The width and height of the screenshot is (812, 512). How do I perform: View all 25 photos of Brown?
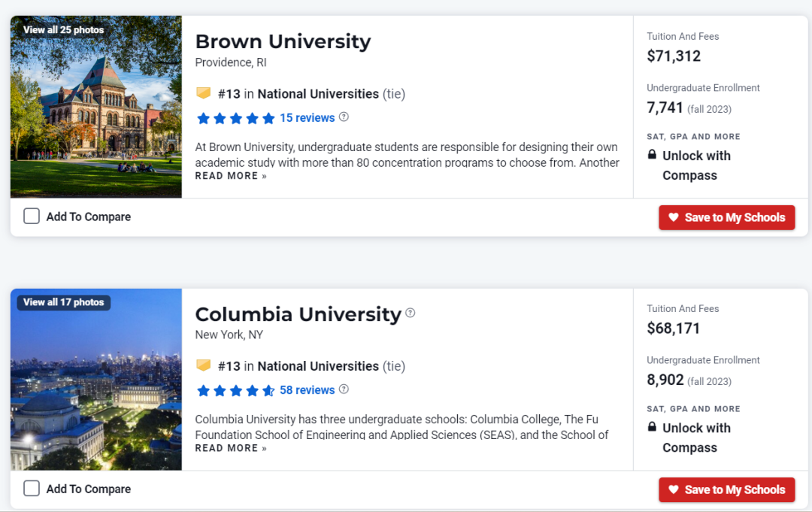(x=63, y=30)
